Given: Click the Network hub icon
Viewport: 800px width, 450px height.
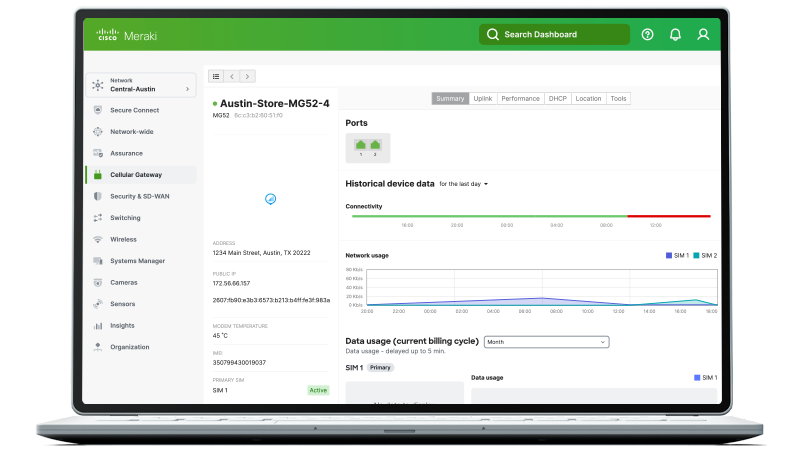Looking at the screenshot, I should click(x=98, y=85).
